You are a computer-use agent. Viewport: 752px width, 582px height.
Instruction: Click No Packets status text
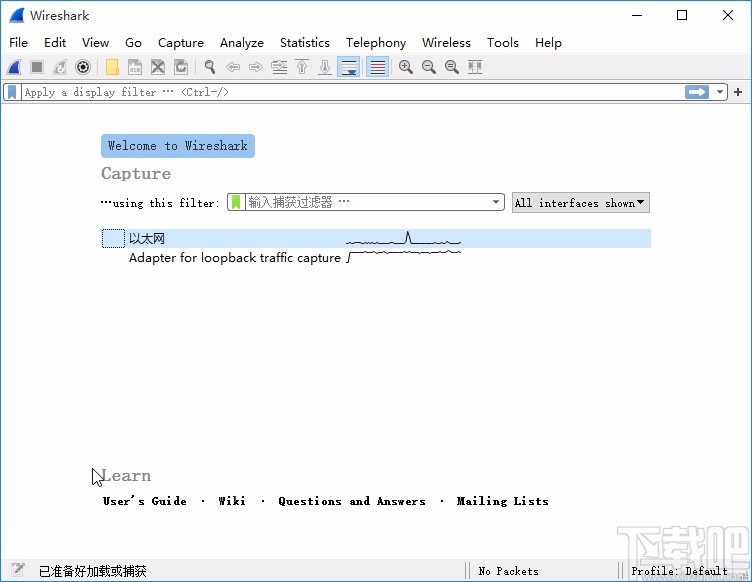[x=508, y=571]
